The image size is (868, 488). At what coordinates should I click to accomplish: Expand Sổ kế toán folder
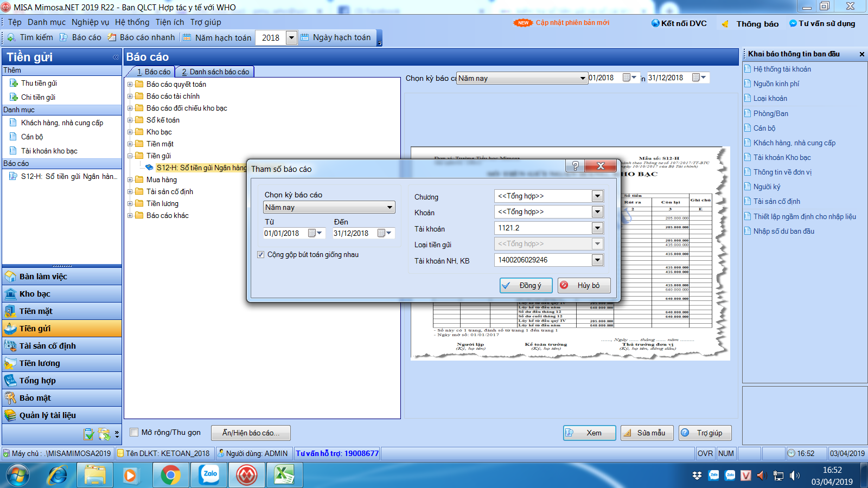click(x=130, y=120)
